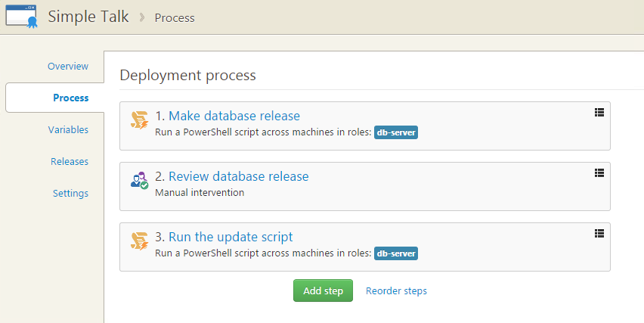Click the Deployment process heading

(x=187, y=76)
